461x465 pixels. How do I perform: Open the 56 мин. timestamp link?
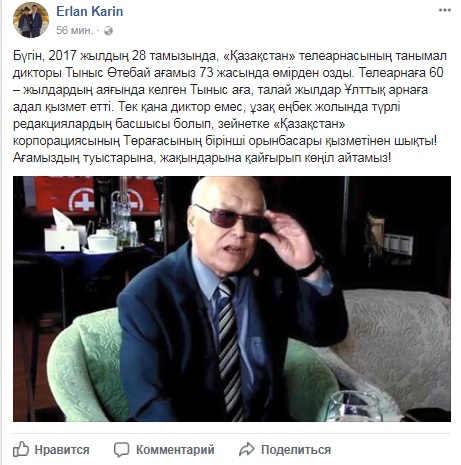pos(74,30)
